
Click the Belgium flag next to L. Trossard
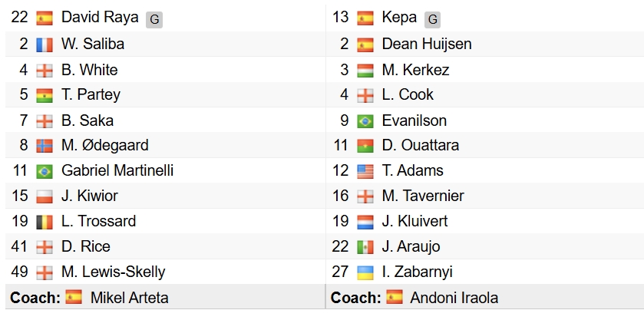(45, 222)
